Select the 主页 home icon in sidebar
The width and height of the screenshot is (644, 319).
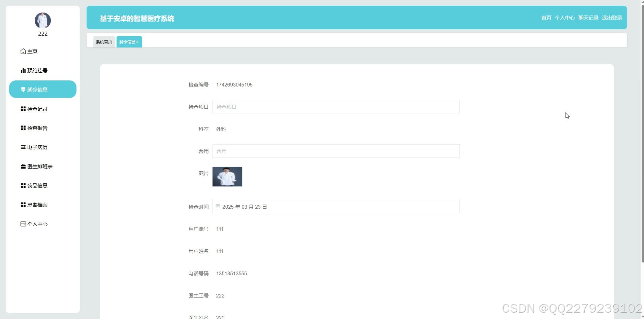(23, 51)
